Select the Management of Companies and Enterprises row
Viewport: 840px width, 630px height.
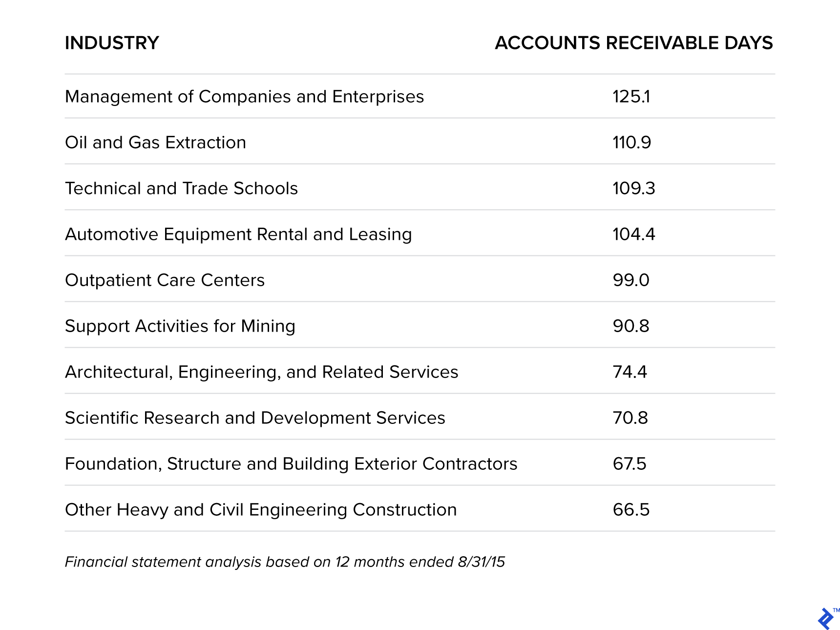click(x=244, y=97)
